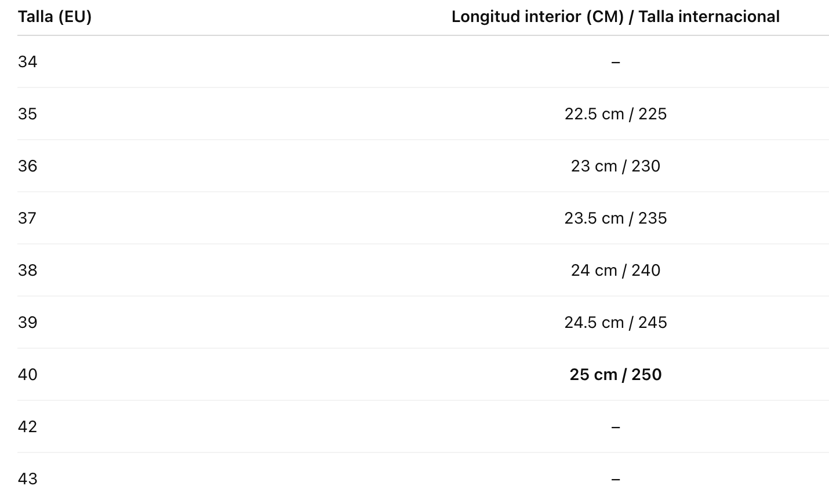Click the "23.5 cm / 235" cell

(615, 218)
